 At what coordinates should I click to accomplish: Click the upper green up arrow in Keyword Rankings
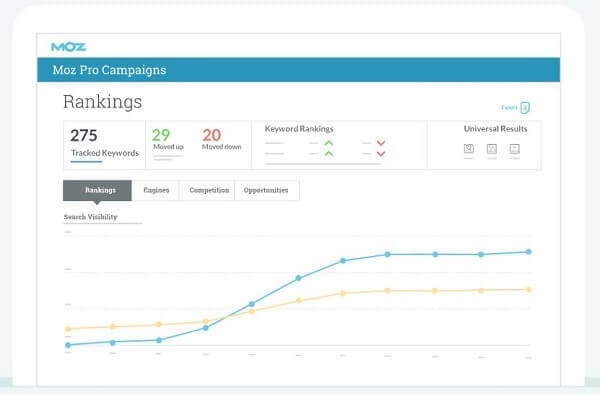tap(329, 143)
